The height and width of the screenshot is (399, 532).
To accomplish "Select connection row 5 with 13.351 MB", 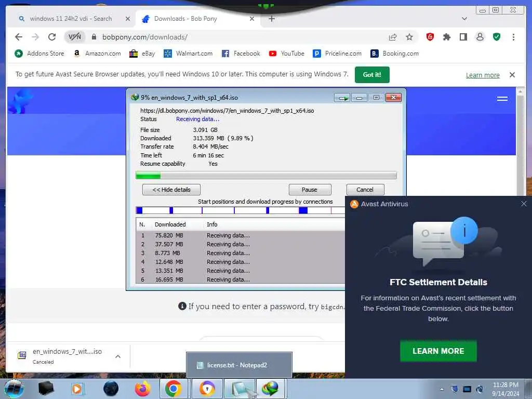I will pos(240,271).
